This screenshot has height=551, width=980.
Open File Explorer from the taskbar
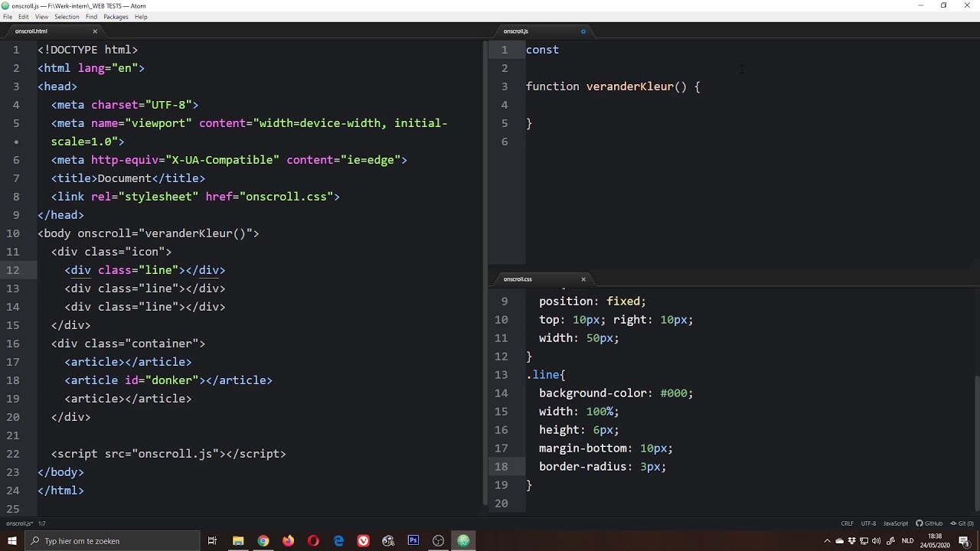238,541
